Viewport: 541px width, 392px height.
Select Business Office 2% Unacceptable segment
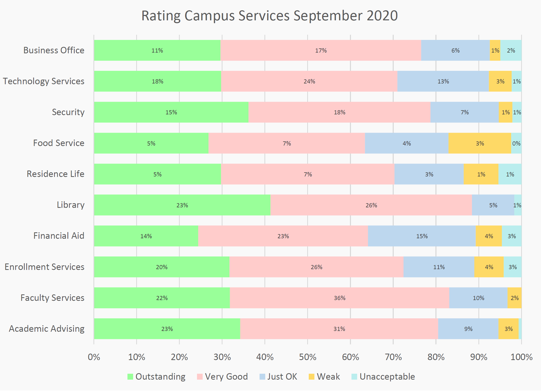pos(511,50)
